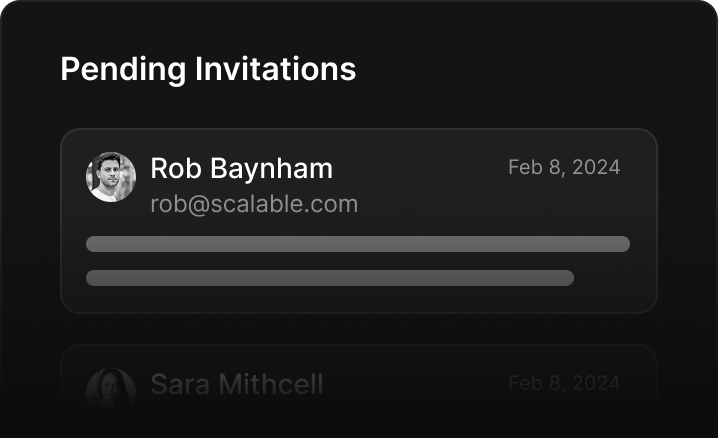Click the rob@scalable.com email address

tap(254, 204)
